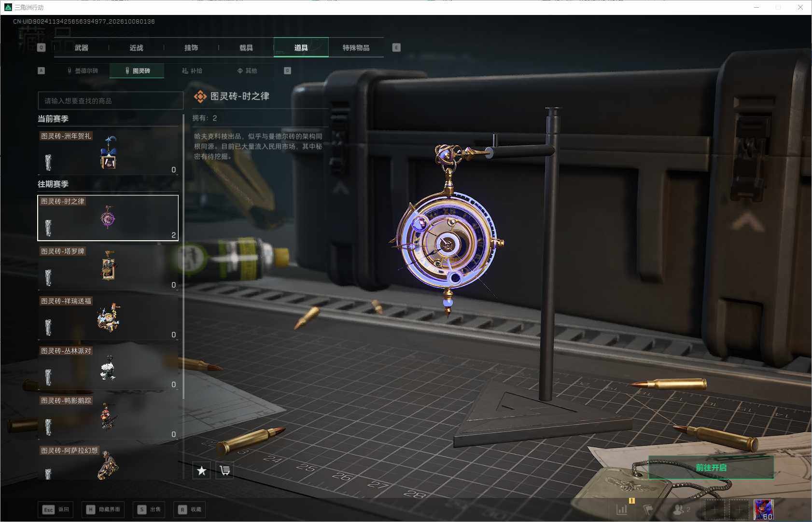Select the 曼德尔砖 sub-tab

83,70
